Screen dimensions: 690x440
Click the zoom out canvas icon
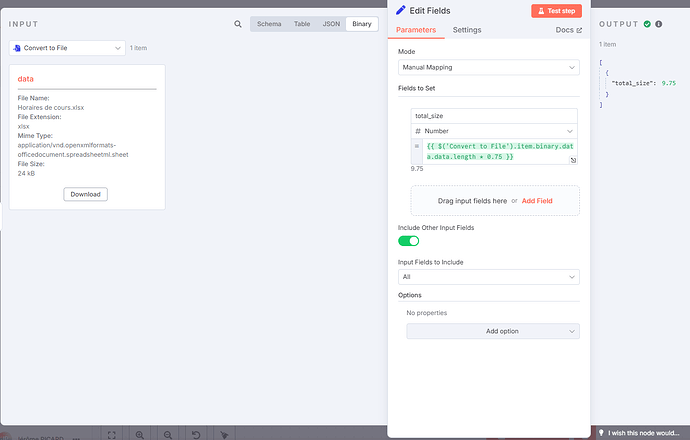(x=168, y=435)
